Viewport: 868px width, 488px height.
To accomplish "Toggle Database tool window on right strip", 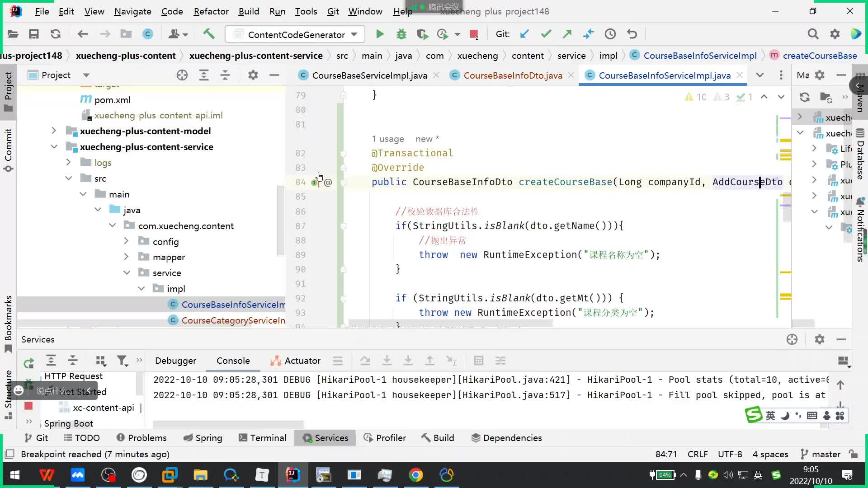I will (860, 154).
